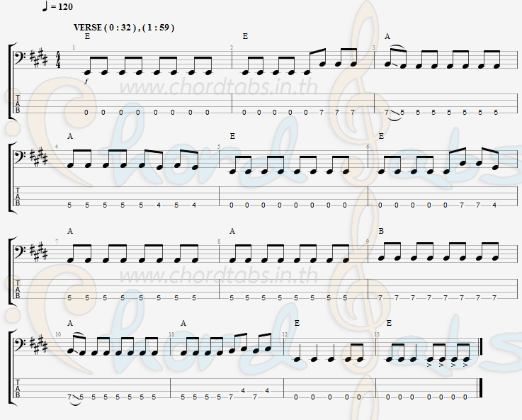Viewport: 522px width, 420px height.
Task: Select the A chord symbol above measure 3
Action: tap(387, 36)
